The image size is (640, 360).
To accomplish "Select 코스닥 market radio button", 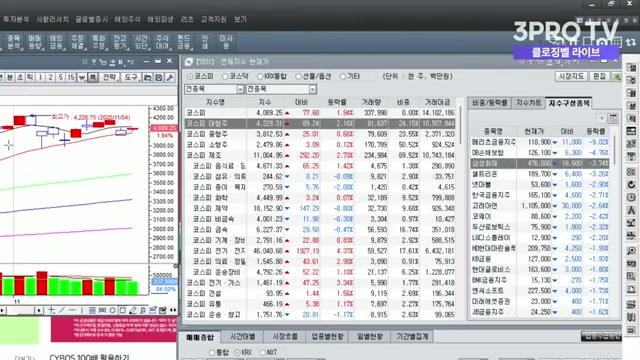I will point(225,76).
